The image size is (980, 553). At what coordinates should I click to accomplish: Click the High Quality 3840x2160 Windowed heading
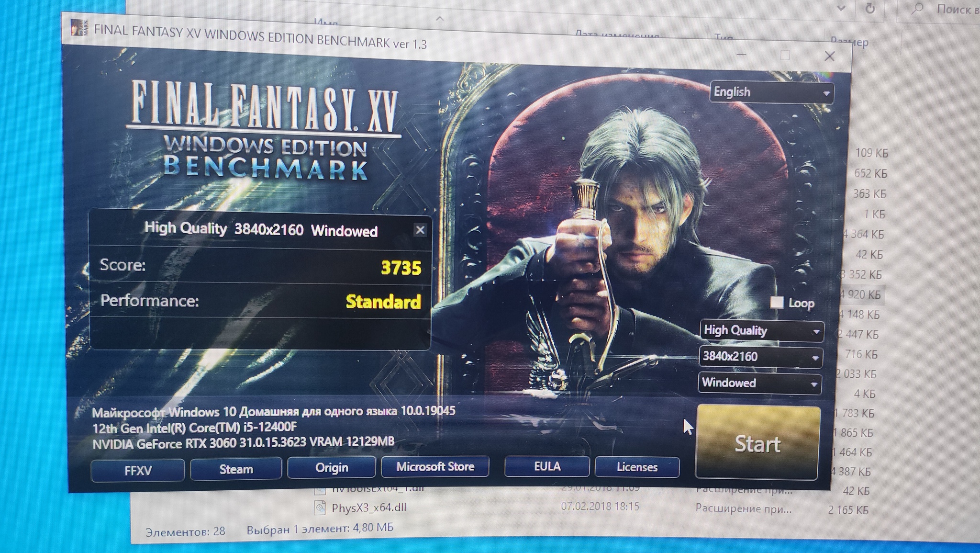261,230
